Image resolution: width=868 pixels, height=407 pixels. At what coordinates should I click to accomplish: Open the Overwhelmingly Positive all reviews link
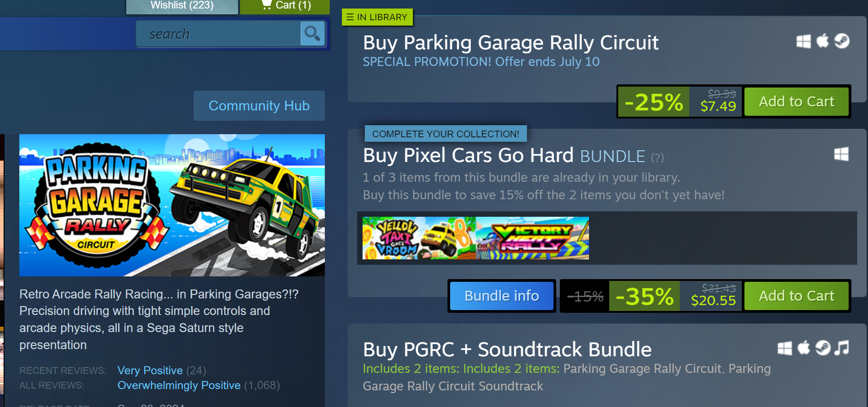pyautogui.click(x=179, y=385)
